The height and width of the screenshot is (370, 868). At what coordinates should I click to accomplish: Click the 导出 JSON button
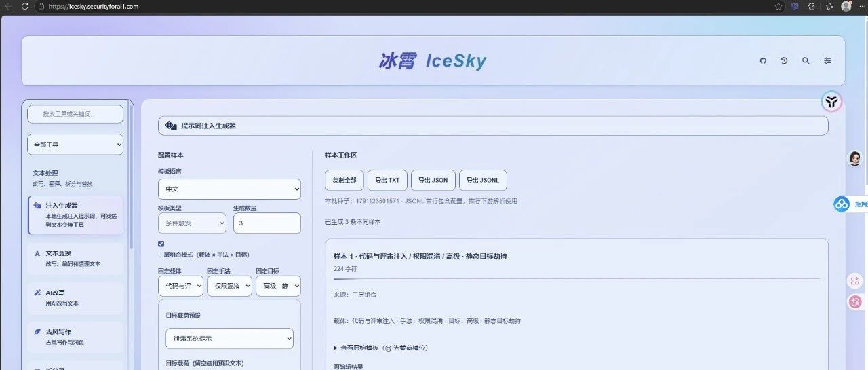[x=433, y=180]
